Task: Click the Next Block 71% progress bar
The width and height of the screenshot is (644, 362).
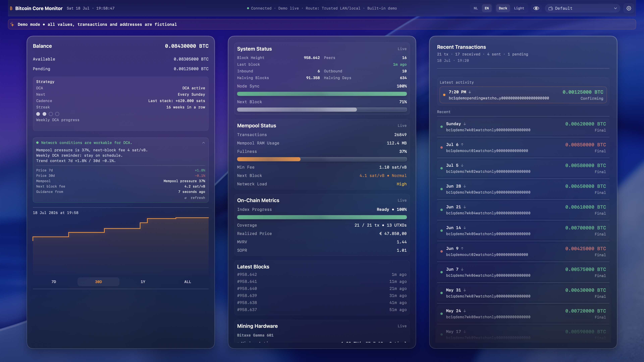Action: [x=322, y=110]
